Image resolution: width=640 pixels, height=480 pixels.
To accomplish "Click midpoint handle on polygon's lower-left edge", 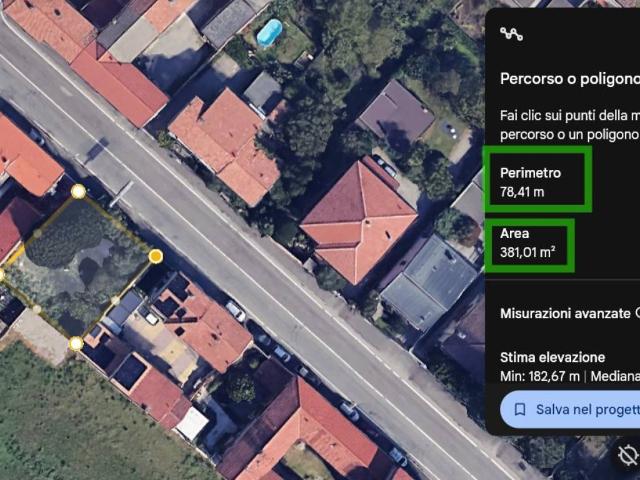I will 37,309.
